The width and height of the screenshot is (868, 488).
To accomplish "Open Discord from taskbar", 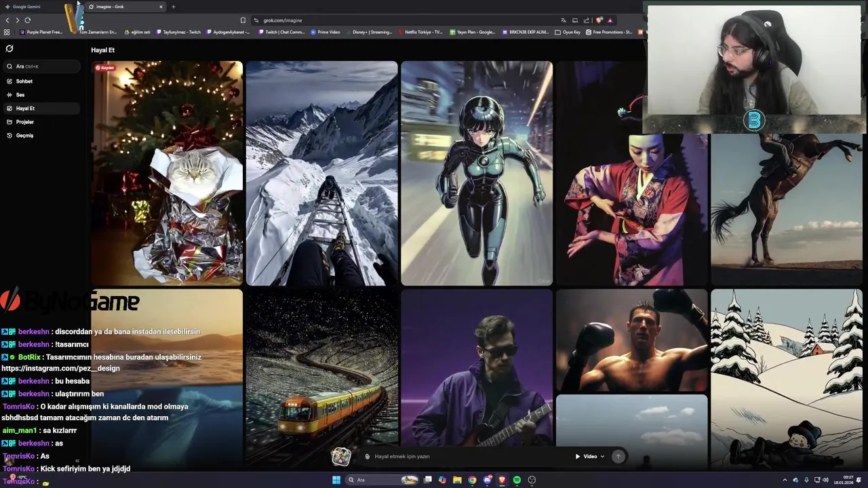I will (x=487, y=480).
